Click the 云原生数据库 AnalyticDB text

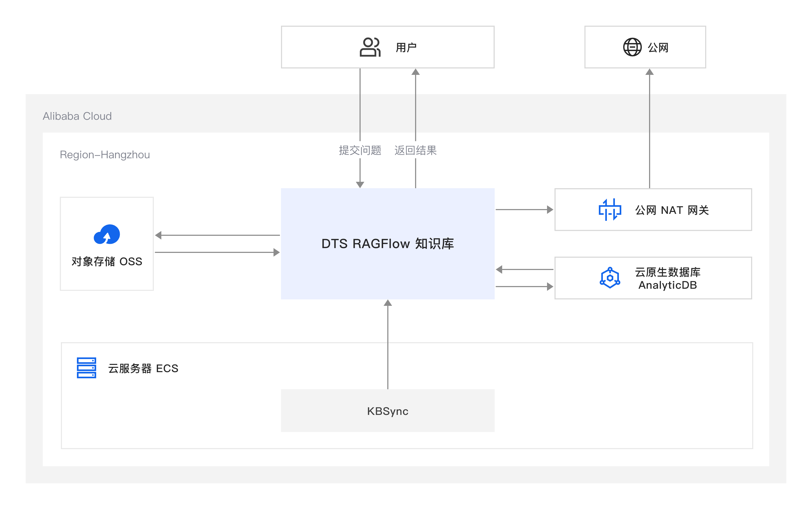(x=667, y=278)
